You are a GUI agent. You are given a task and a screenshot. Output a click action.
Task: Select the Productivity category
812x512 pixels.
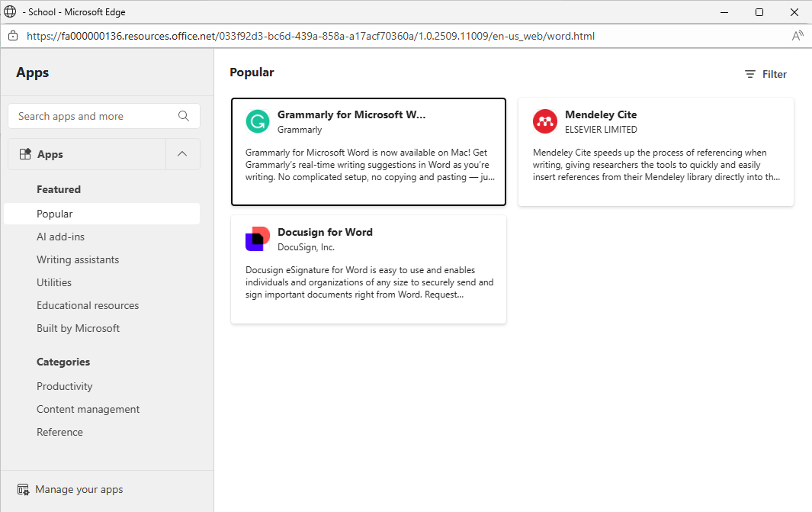point(65,387)
